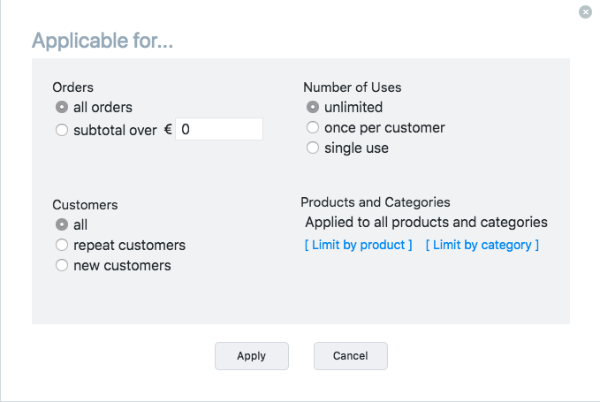600x402 pixels.
Task: Choose 'repeat customers' radio button
Action: coord(62,245)
